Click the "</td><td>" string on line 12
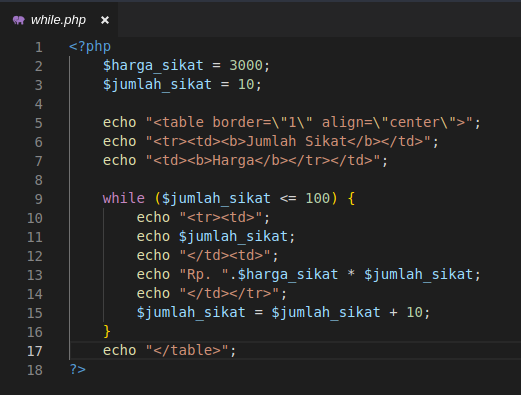521x395 pixels. (x=225, y=255)
